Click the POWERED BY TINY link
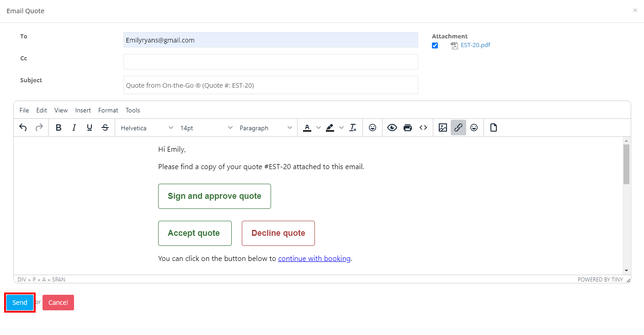The image size is (644, 335). tap(600, 280)
